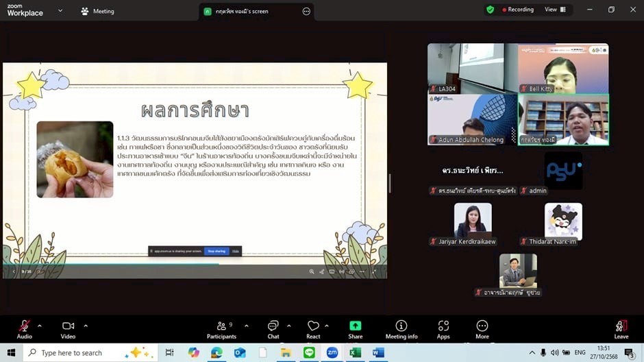This screenshot has width=644, height=362.
Task: Open the View layout menu
Action: pos(555,10)
